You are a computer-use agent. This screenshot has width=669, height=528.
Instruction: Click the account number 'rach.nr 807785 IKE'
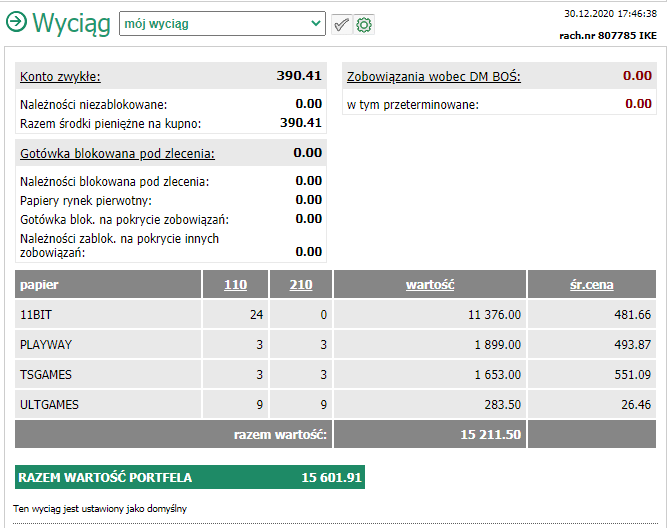click(608, 35)
